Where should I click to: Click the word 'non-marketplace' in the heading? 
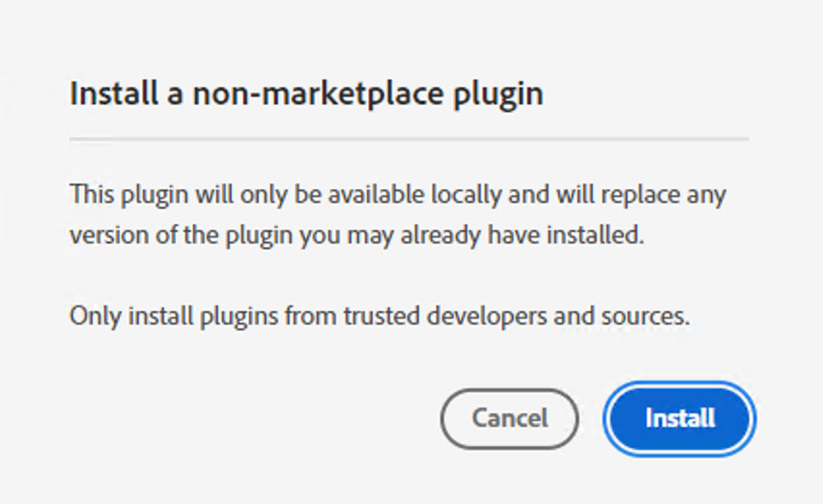pos(319,94)
